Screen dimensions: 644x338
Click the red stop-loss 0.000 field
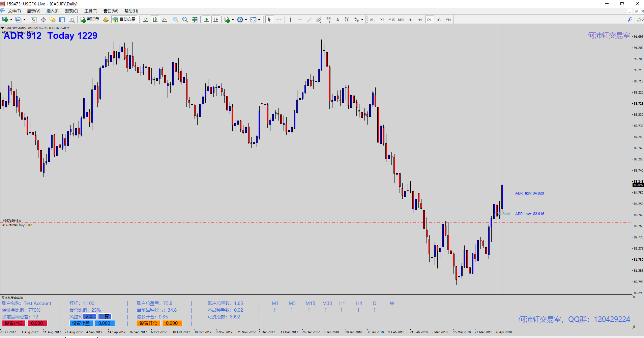(37, 323)
